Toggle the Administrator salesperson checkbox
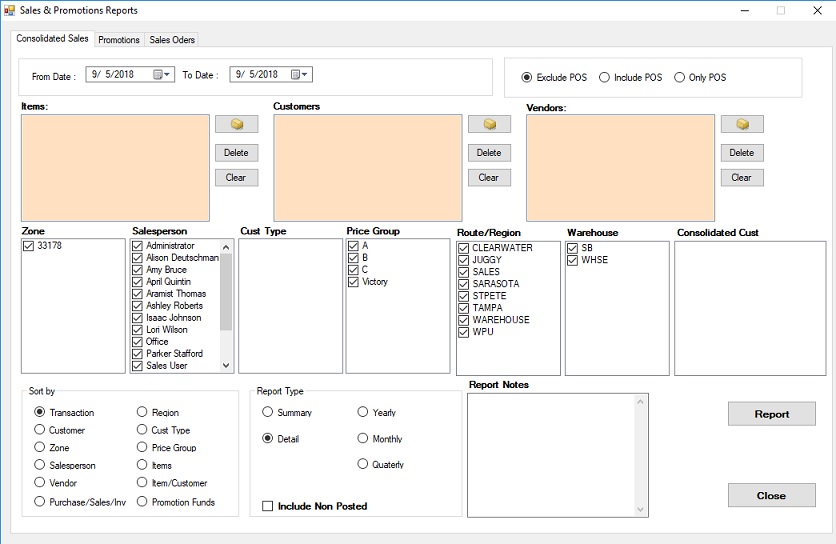Image resolution: width=836 pixels, height=544 pixels. (138, 246)
